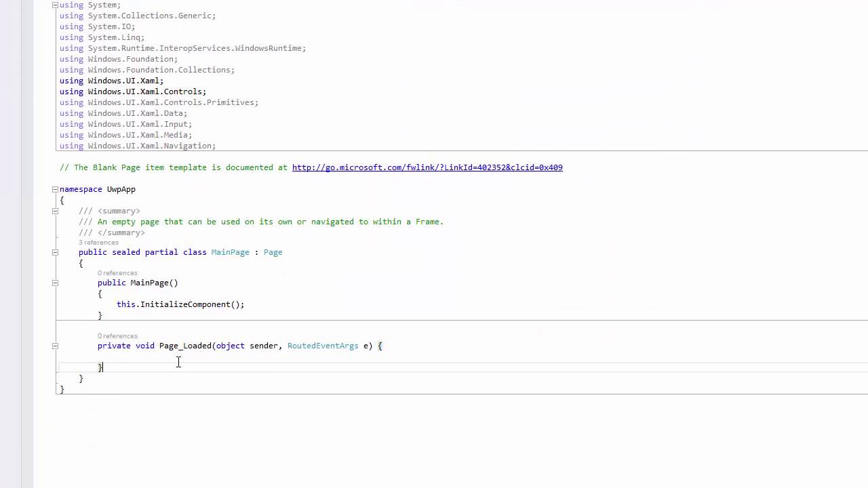Viewport: 868px width, 488px height.
Task: Click the 'UwpApp' namespace name
Action: [x=121, y=189]
